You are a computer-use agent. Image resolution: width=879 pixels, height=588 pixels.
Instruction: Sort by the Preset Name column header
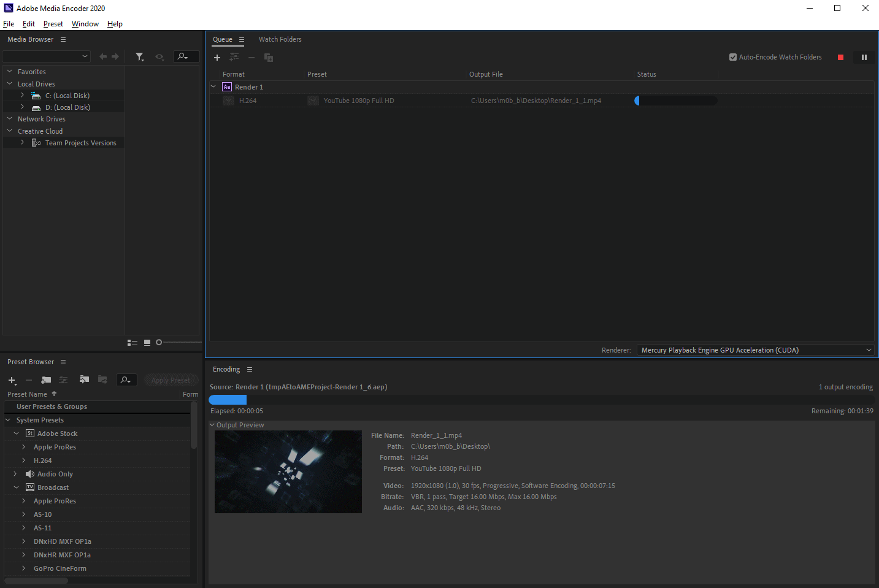(x=27, y=394)
